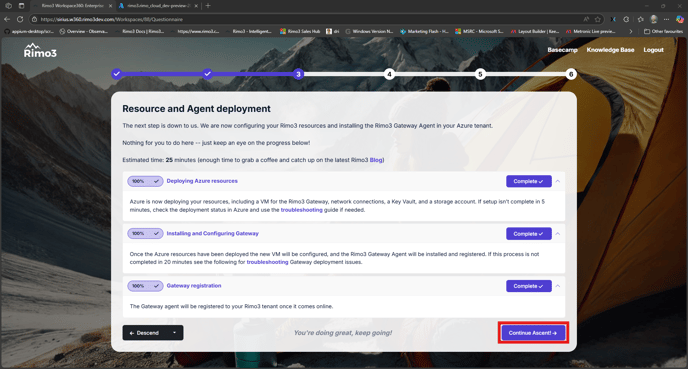Collapse the Deploying Azure resources section
The image size is (688, 369).
(x=558, y=181)
